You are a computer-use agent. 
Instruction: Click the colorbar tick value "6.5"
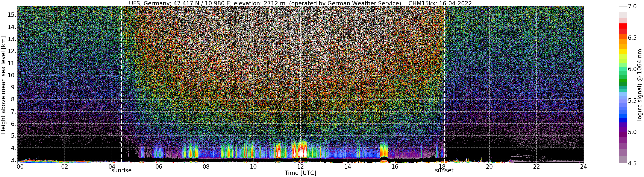pos(632,38)
